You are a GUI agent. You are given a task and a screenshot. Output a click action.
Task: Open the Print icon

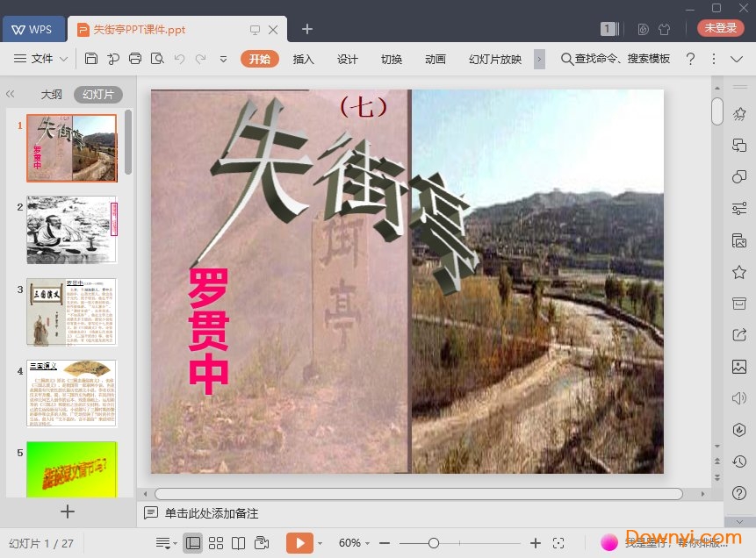click(135, 59)
